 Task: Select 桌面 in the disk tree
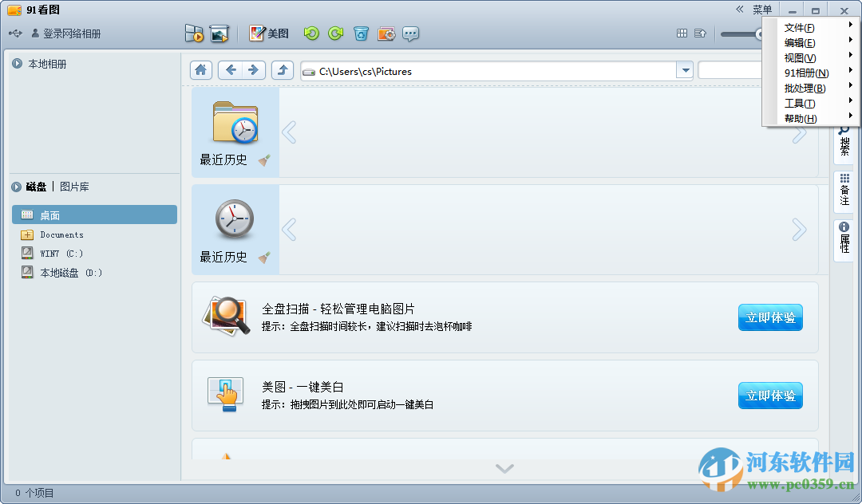[x=94, y=215]
